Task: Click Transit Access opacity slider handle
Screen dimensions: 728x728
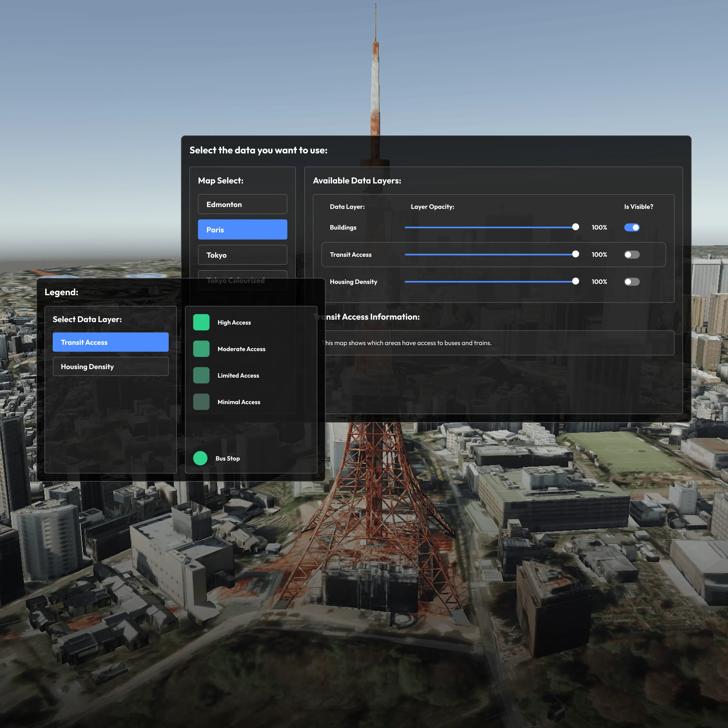Action: pos(575,254)
